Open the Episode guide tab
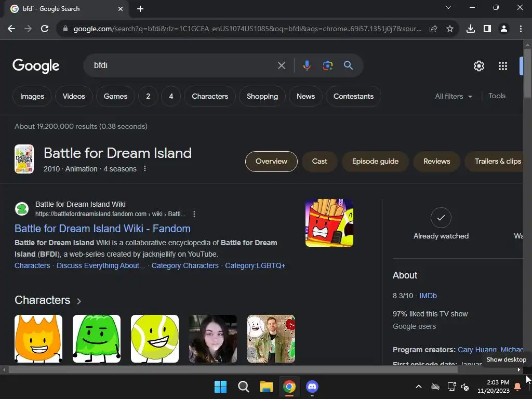 pos(375,162)
